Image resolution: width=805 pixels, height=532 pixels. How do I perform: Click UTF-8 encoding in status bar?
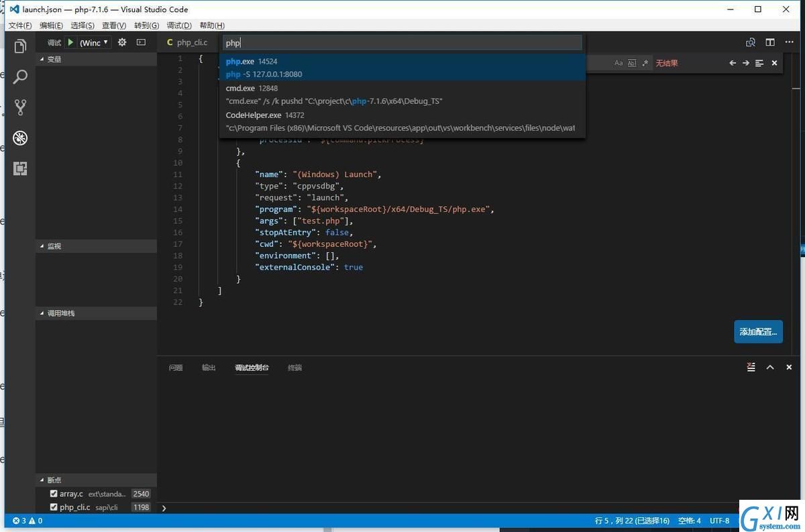click(x=719, y=521)
